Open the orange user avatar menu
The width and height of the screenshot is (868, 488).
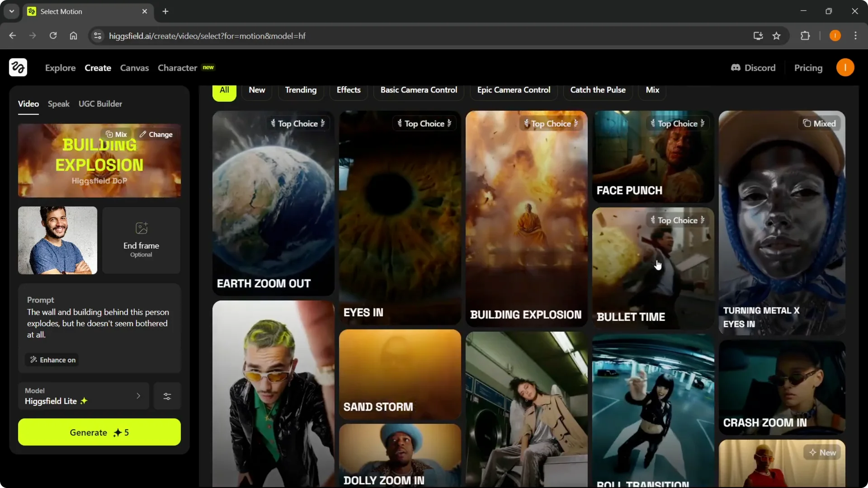pyautogui.click(x=844, y=68)
